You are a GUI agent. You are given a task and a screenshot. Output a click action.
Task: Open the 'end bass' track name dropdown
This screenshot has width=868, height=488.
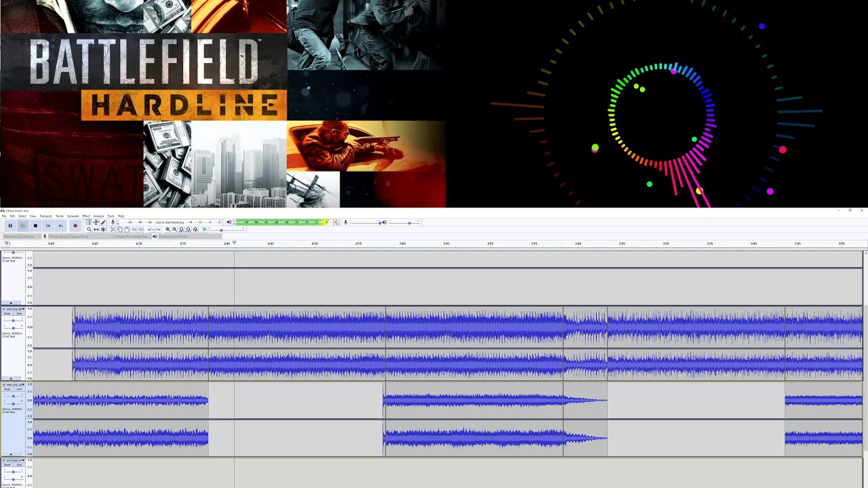[16, 461]
